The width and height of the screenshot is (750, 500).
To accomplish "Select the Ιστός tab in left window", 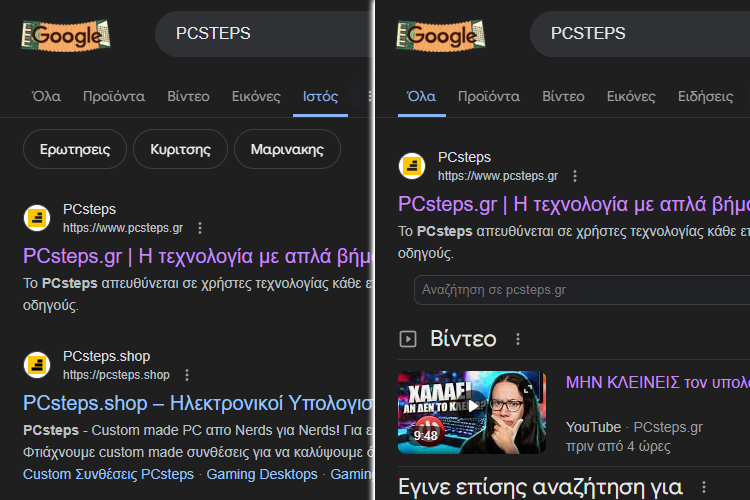I will tap(320, 97).
